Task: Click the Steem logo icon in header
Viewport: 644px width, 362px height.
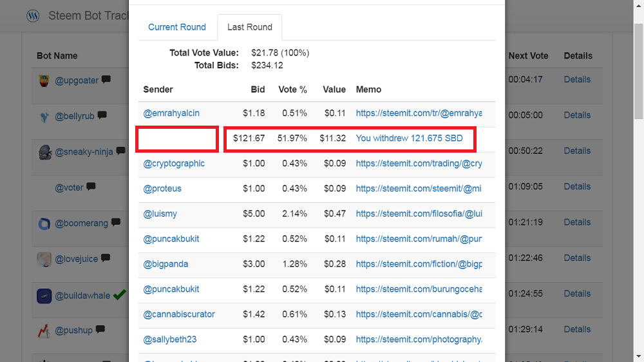Action: (x=33, y=15)
